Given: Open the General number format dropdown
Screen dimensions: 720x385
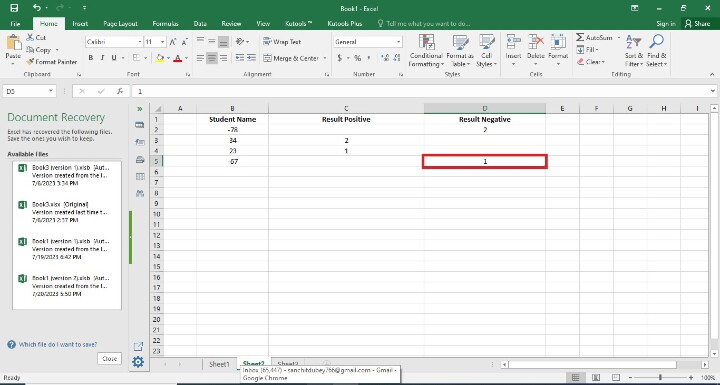Looking at the screenshot, I should 398,42.
